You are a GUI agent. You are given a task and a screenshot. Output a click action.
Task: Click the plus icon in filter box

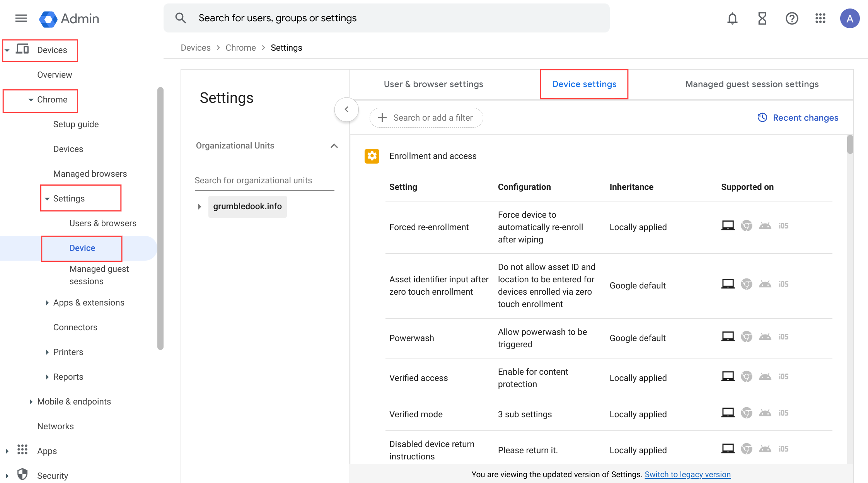point(382,118)
